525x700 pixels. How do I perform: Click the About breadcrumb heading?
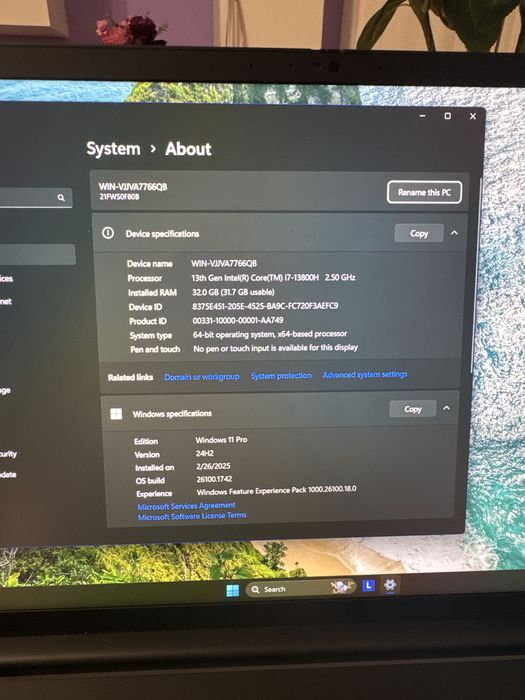click(x=188, y=149)
